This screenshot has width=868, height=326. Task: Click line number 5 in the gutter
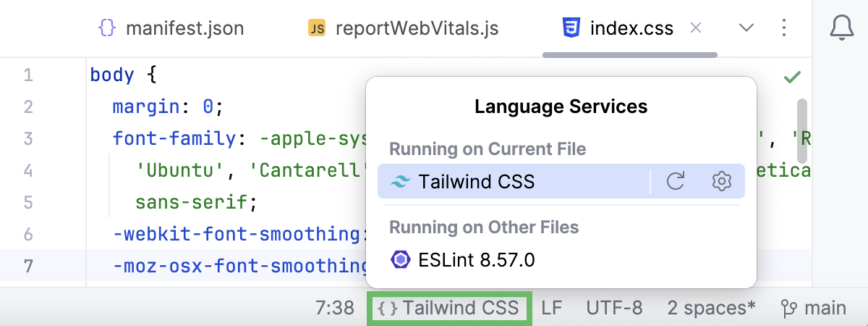[28, 202]
